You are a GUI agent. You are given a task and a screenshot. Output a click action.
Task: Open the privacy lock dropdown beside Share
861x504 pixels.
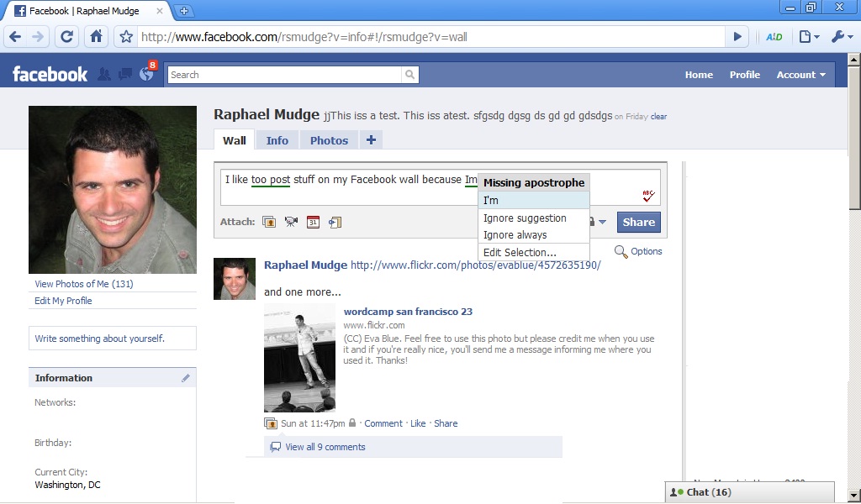(x=597, y=223)
